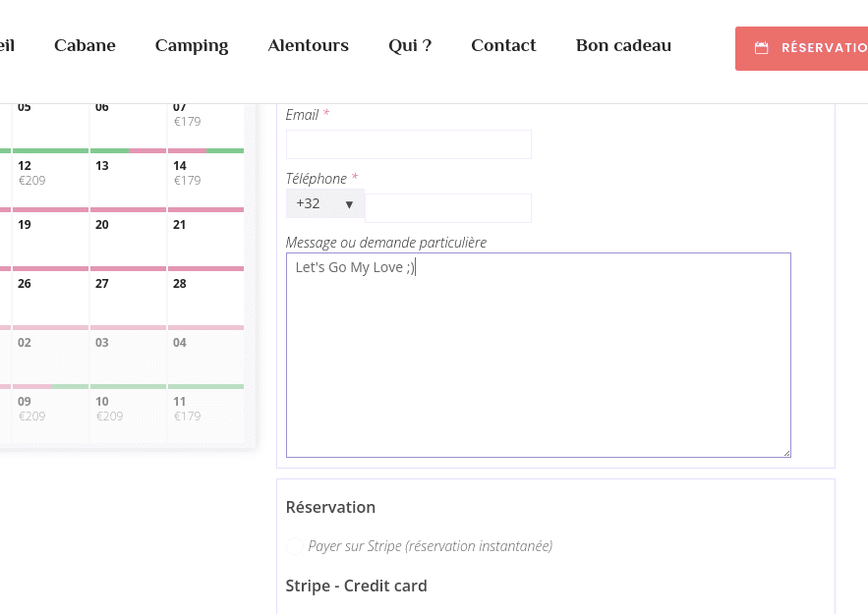Click into the Email input field
The image size is (868, 614).
[408, 144]
